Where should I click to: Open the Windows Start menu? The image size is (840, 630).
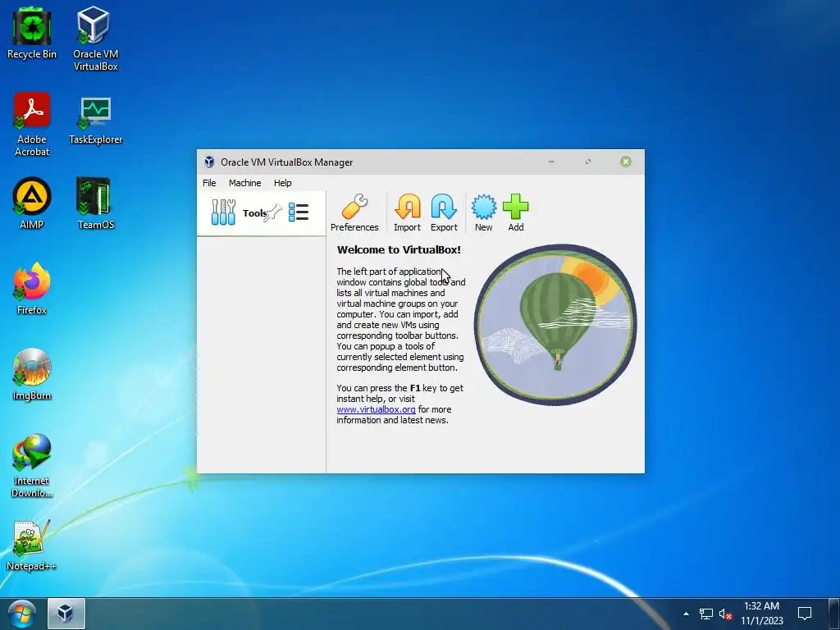coord(21,614)
